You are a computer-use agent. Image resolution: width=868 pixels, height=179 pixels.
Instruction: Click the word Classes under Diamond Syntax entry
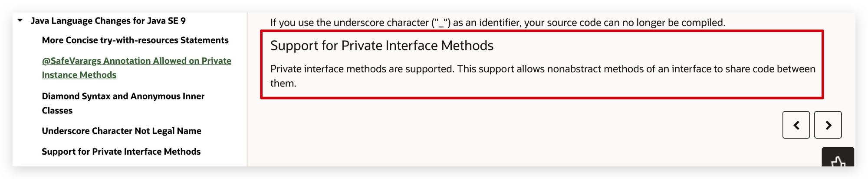pyautogui.click(x=57, y=110)
